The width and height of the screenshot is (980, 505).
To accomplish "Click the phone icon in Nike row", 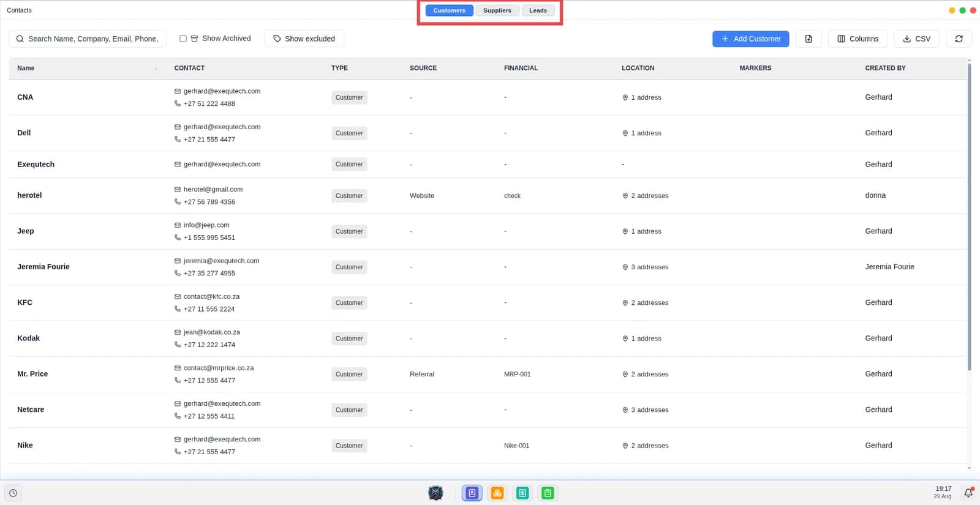I will coord(178,452).
